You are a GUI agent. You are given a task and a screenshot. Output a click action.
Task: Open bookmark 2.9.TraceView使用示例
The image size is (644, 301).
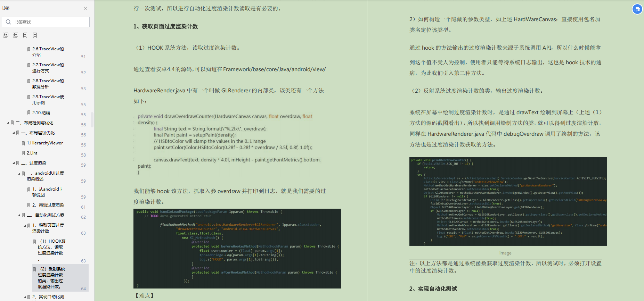48,100
